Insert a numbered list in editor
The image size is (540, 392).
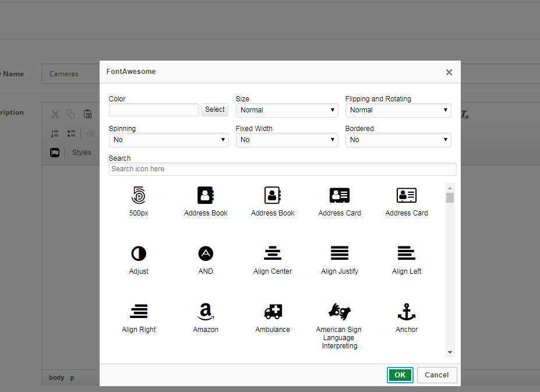click(55, 133)
